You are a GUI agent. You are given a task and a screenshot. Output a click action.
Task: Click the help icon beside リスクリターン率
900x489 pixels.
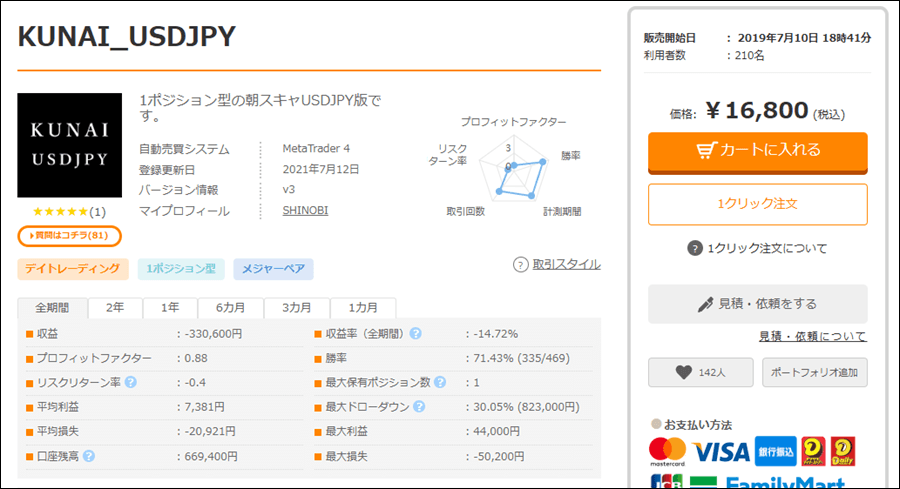point(130,382)
